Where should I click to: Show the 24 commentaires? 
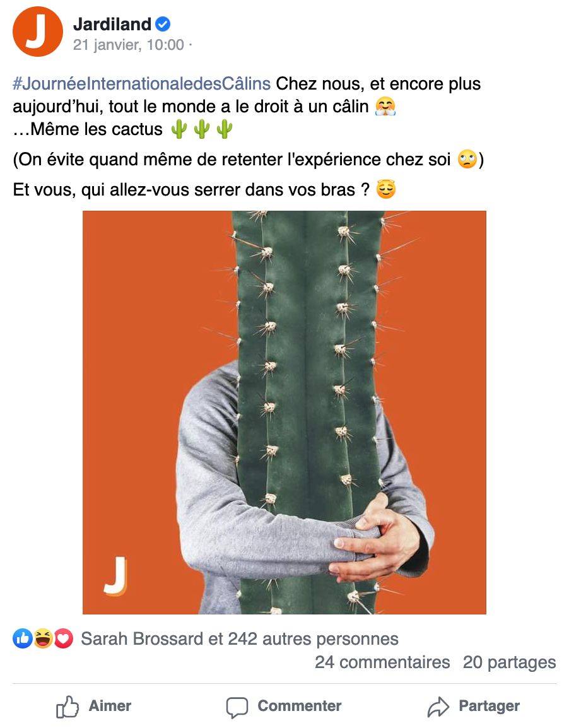coord(382,662)
